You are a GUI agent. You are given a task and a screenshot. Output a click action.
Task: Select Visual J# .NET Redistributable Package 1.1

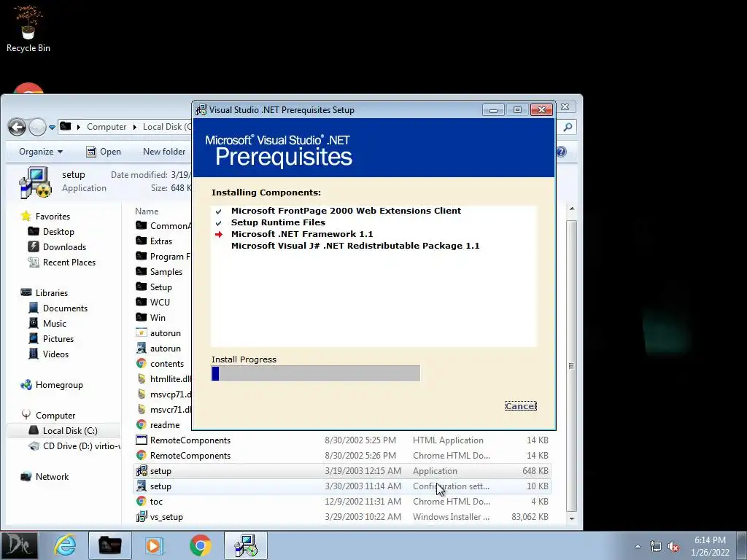click(355, 246)
